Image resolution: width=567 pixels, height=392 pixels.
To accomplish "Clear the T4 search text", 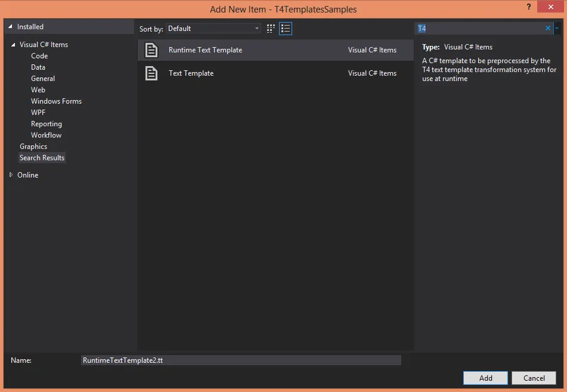I will pos(548,28).
